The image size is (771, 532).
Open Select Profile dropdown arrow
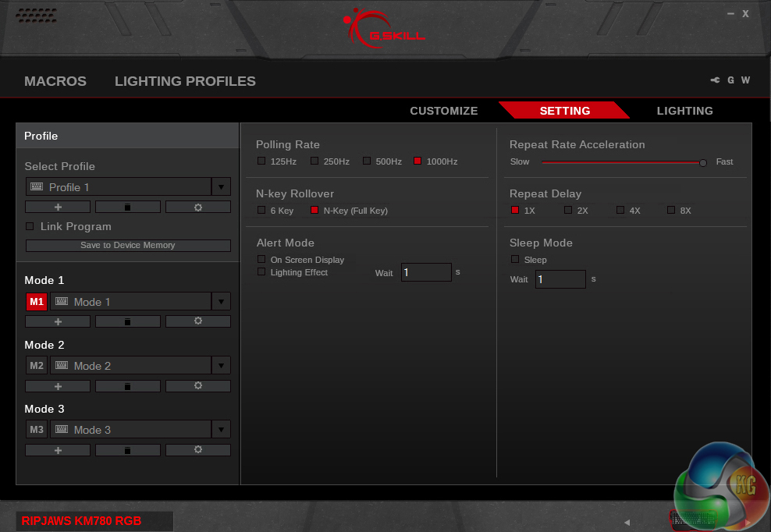(222, 187)
